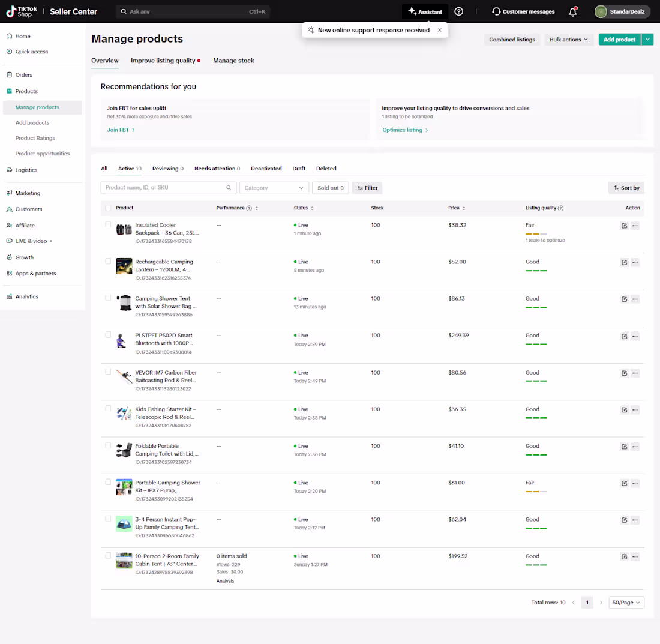Image resolution: width=660 pixels, height=644 pixels.
Task: Click the Combined listings button
Action: coord(512,40)
